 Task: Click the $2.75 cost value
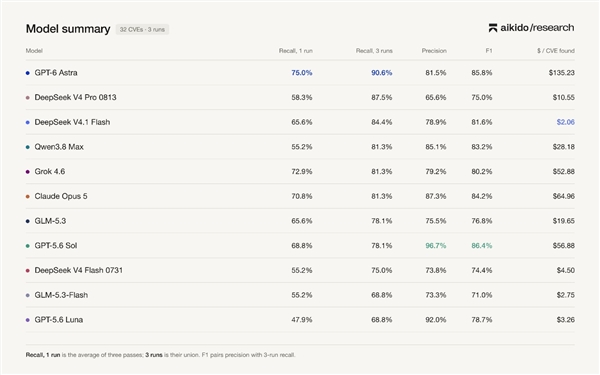coord(566,295)
